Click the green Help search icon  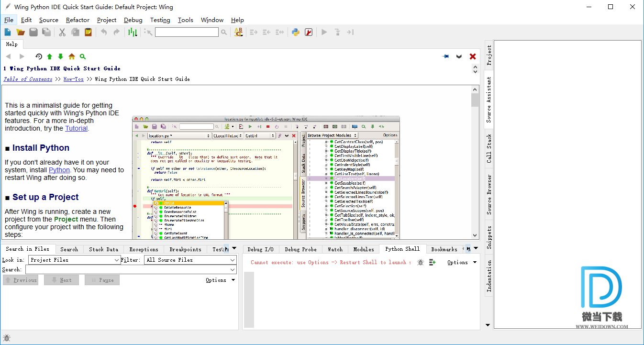(x=82, y=56)
